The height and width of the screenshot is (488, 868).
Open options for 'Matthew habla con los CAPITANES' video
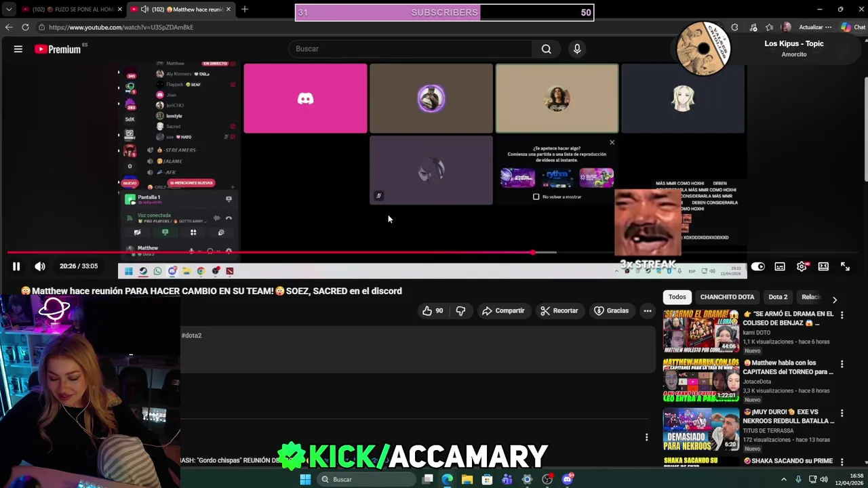coord(842,364)
